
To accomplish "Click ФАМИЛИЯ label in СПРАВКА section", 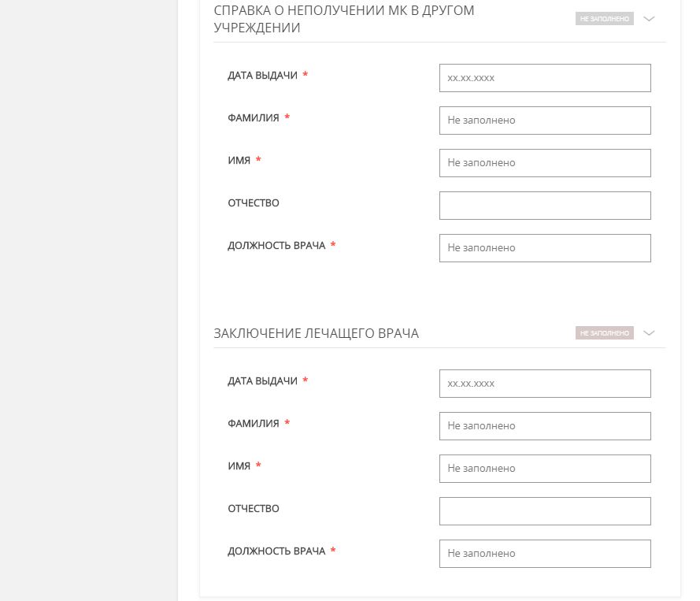I will coord(253,118).
